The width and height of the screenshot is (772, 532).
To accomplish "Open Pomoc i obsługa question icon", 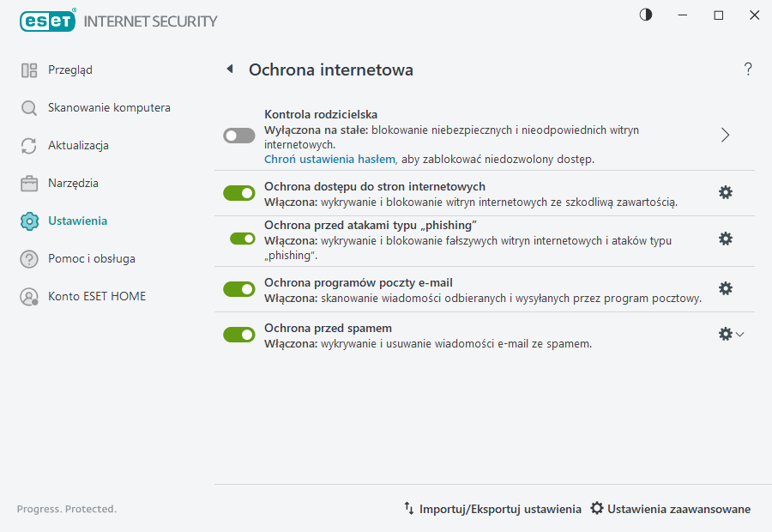I will (x=28, y=258).
